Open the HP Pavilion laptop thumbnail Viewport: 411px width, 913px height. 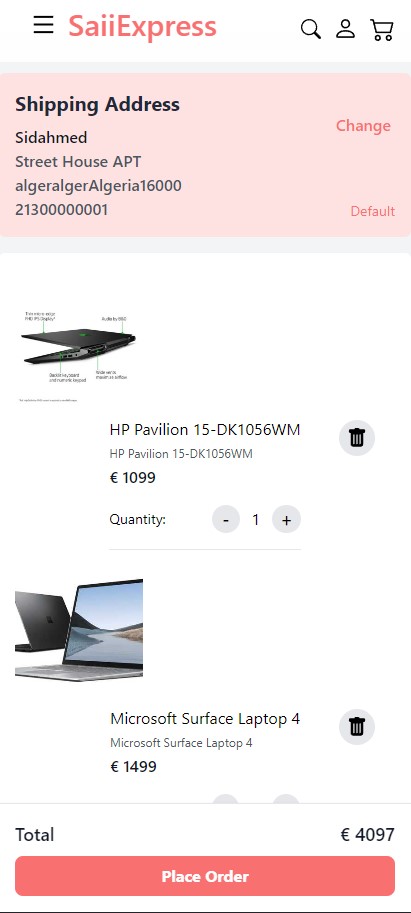click(79, 355)
